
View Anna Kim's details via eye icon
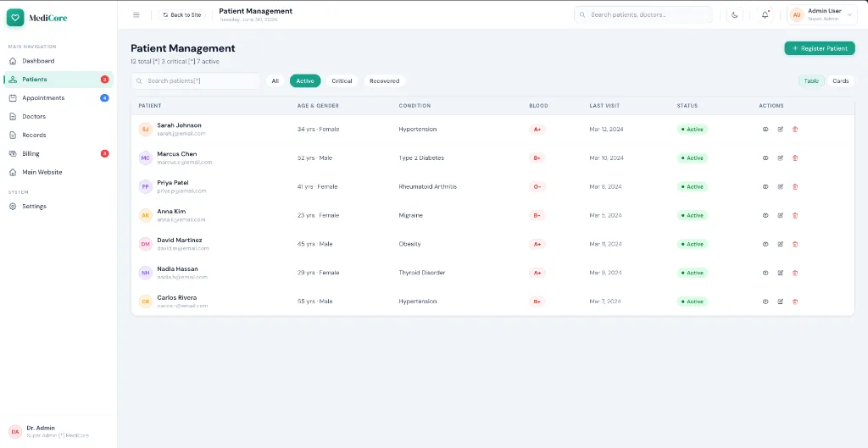pyautogui.click(x=765, y=216)
